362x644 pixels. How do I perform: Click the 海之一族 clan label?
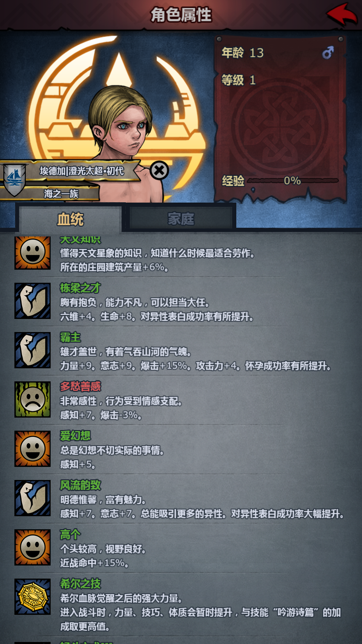coord(61,194)
